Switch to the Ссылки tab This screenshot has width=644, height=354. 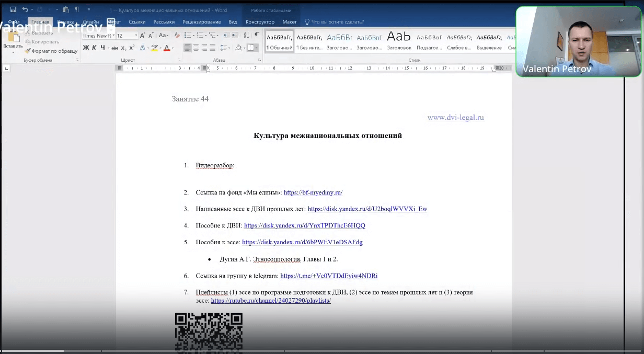(137, 22)
